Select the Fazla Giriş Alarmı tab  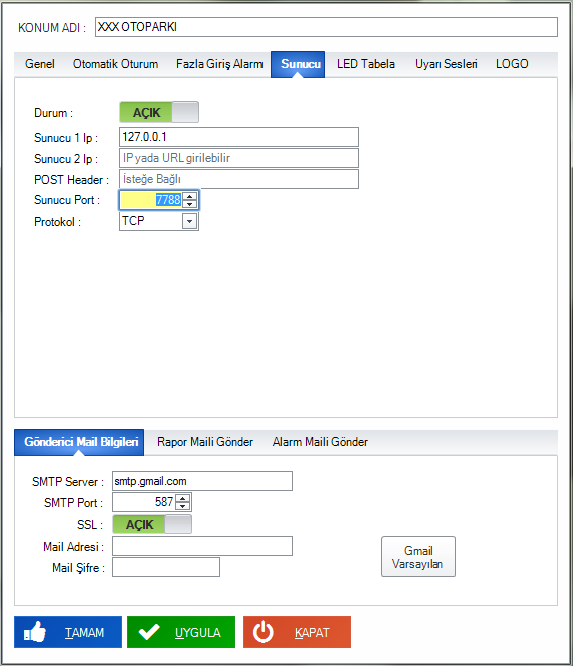point(220,64)
